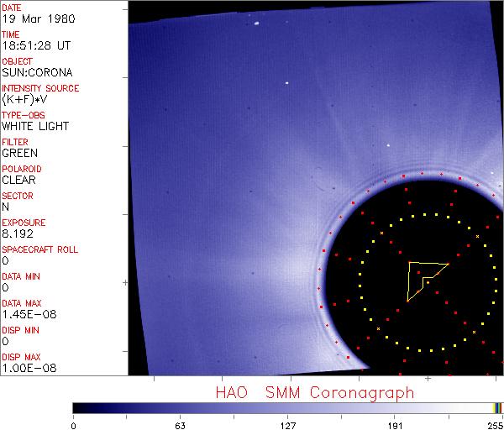Click the SECTOR label in the info panel

pos(17,196)
